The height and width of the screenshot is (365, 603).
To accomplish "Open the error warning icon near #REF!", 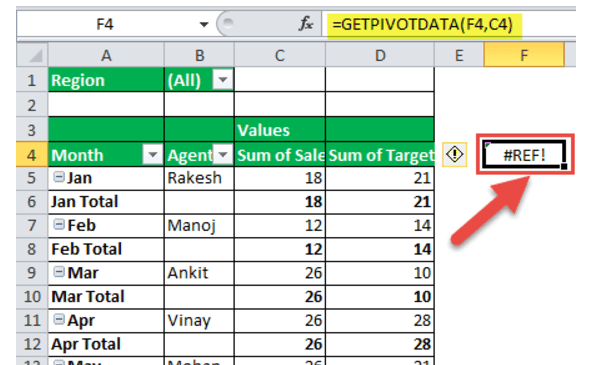I will coord(455,155).
